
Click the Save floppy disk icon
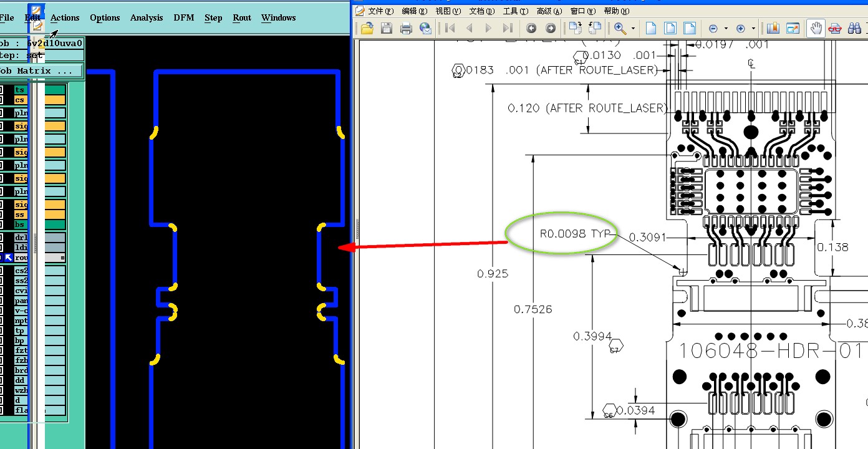pyautogui.click(x=387, y=28)
